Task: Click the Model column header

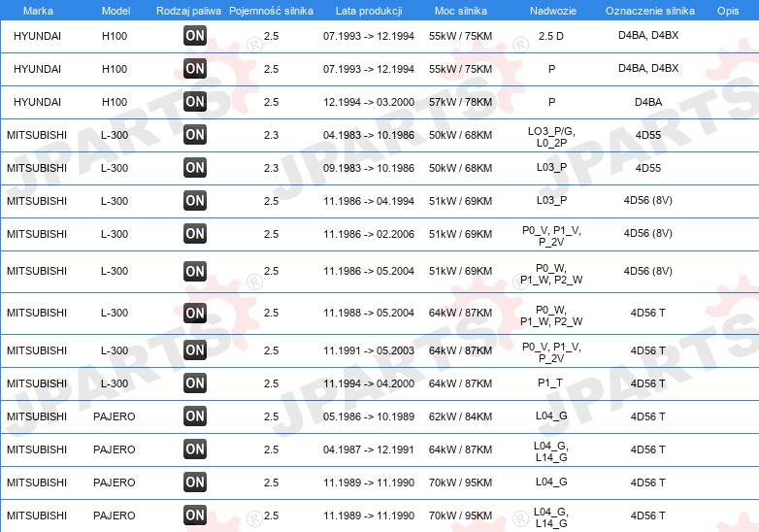Action: (x=115, y=11)
